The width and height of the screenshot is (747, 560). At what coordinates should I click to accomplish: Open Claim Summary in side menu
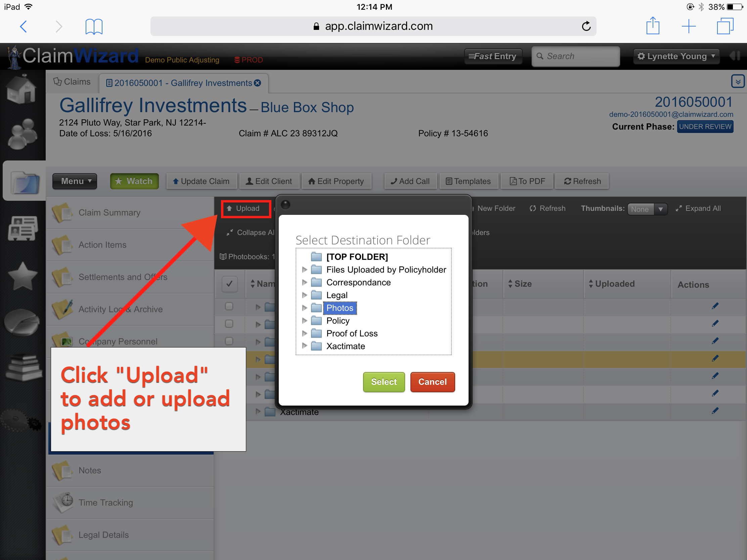tap(109, 213)
